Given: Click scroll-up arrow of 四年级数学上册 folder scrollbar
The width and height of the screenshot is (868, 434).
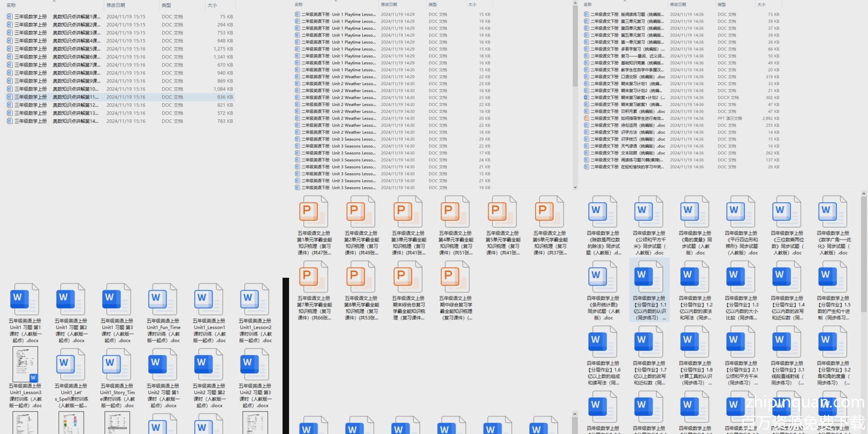Looking at the screenshot, I should click(x=863, y=194).
